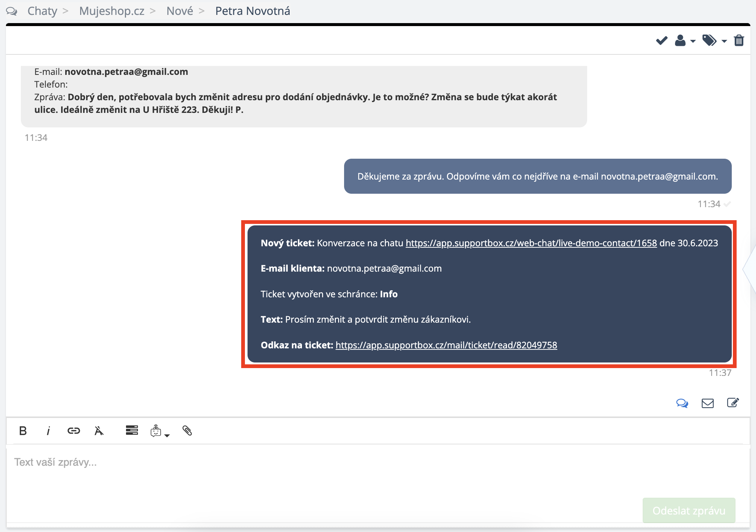Select the internal note edit icon
Image resolution: width=756 pixels, height=532 pixels.
point(733,403)
